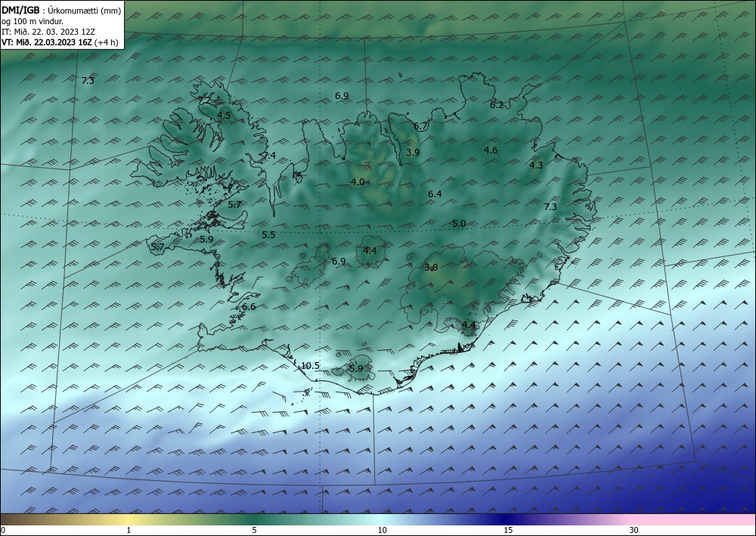
Task: Click the legend label '10'
Action: [x=382, y=530]
